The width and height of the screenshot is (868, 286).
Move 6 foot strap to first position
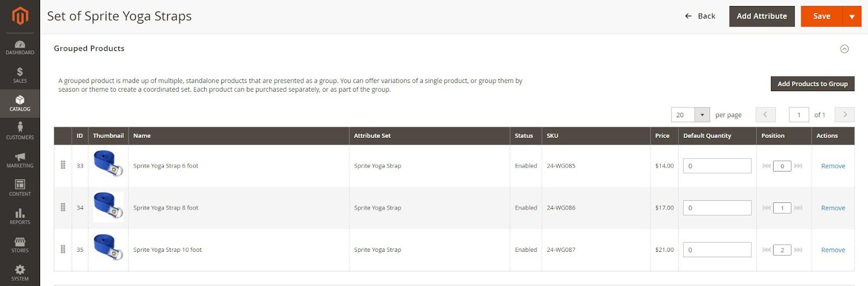pyautogui.click(x=767, y=166)
